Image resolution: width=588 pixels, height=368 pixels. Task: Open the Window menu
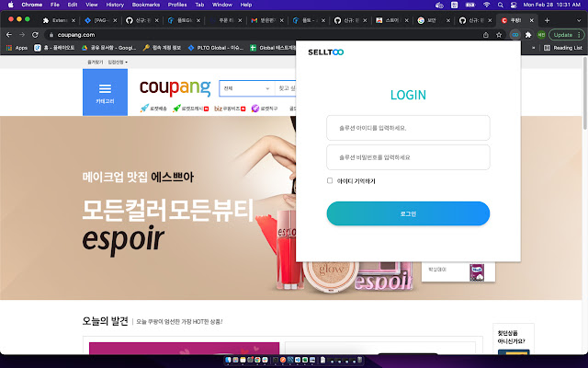pyautogui.click(x=222, y=5)
